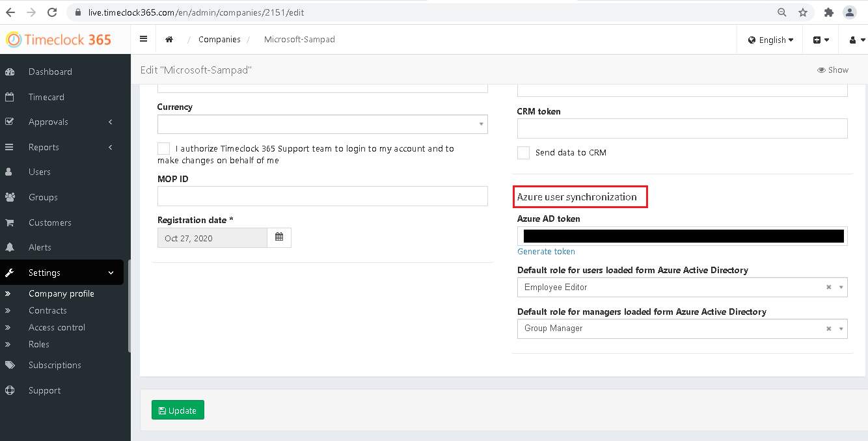
Task: Go to home via breadcrumb house icon
Action: click(169, 40)
